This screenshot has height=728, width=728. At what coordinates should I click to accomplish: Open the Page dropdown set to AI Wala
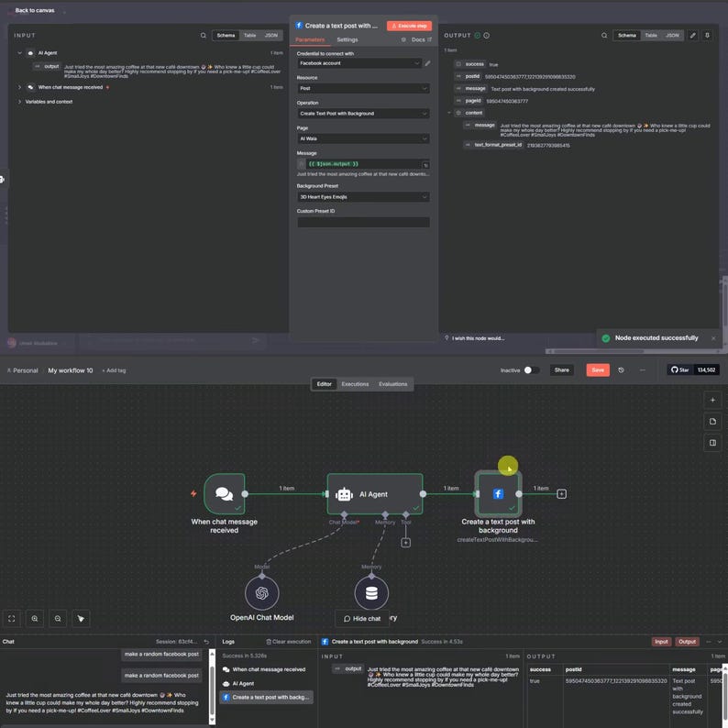click(363, 138)
